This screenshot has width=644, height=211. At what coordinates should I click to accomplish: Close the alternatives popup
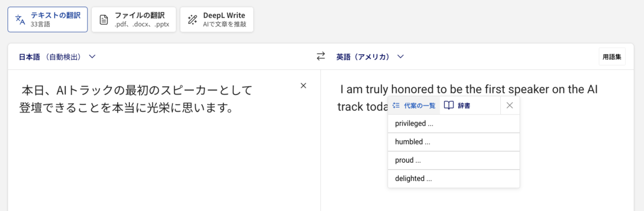point(510,105)
